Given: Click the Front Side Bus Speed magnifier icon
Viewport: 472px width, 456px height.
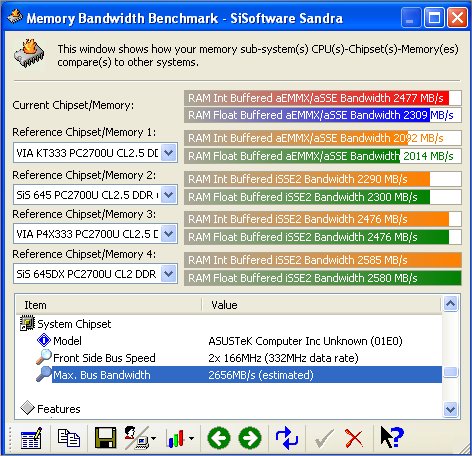Looking at the screenshot, I should 44,357.
